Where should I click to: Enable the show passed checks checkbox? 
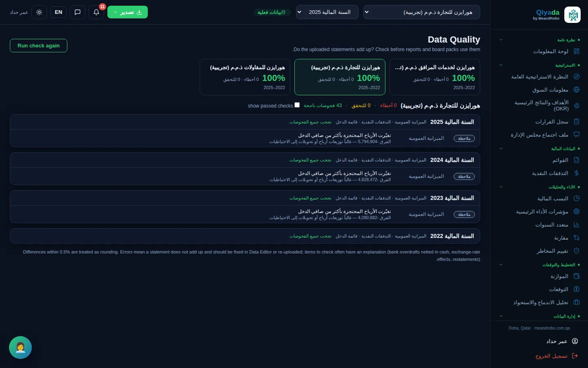(297, 105)
